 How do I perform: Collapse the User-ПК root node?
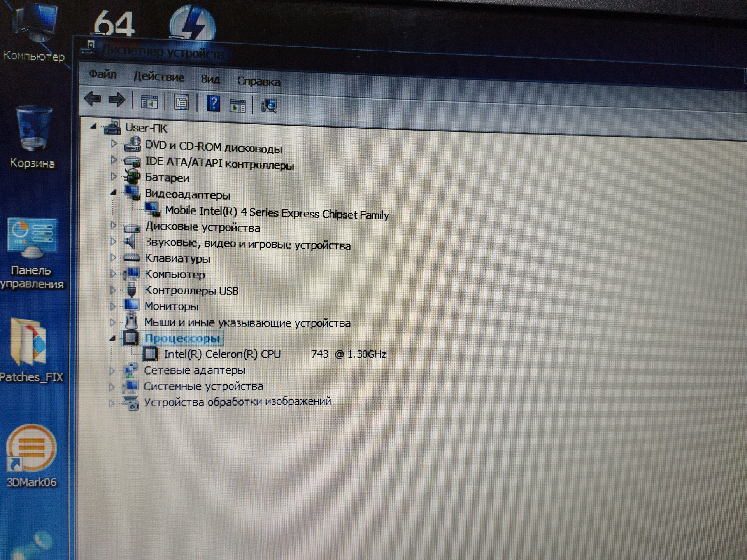(x=93, y=126)
